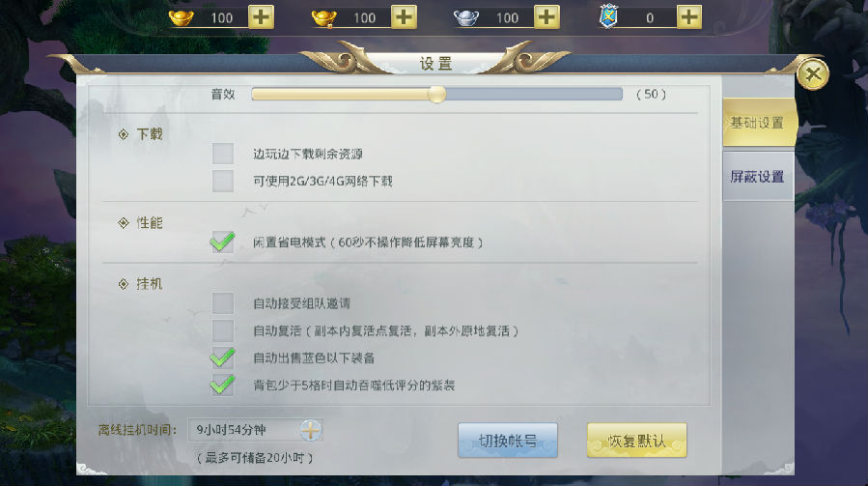
Task: Click the first gold ingot currency icon
Action: 181,17
